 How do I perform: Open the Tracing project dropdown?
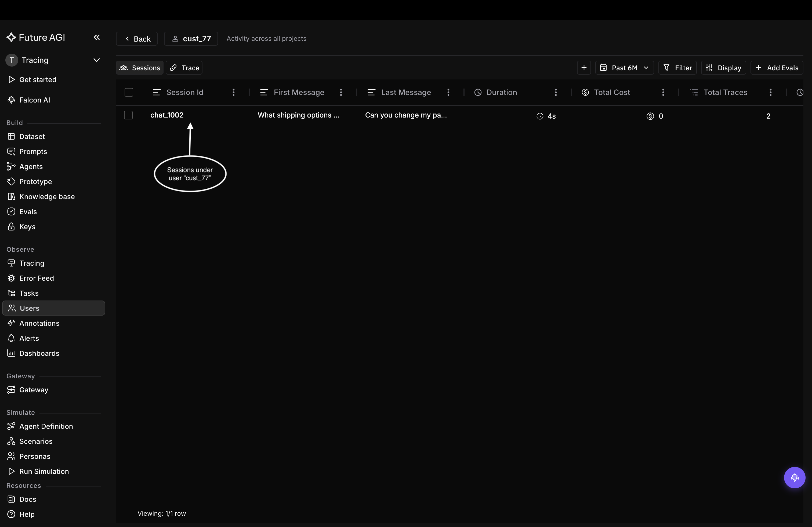(x=53, y=60)
